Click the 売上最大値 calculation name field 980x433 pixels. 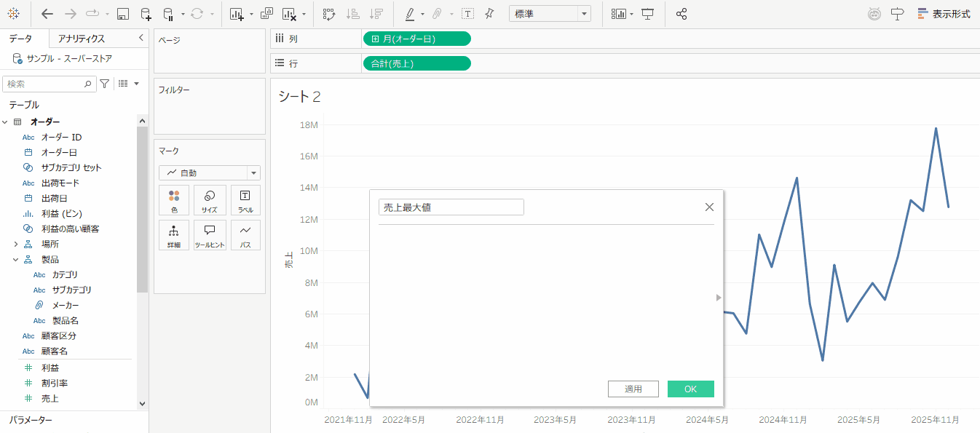click(x=451, y=207)
